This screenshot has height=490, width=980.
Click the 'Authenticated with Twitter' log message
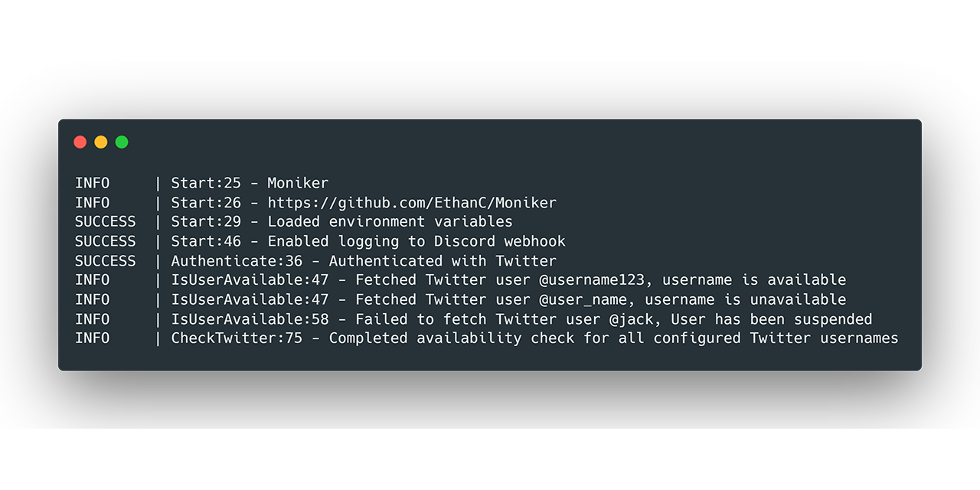(443, 261)
